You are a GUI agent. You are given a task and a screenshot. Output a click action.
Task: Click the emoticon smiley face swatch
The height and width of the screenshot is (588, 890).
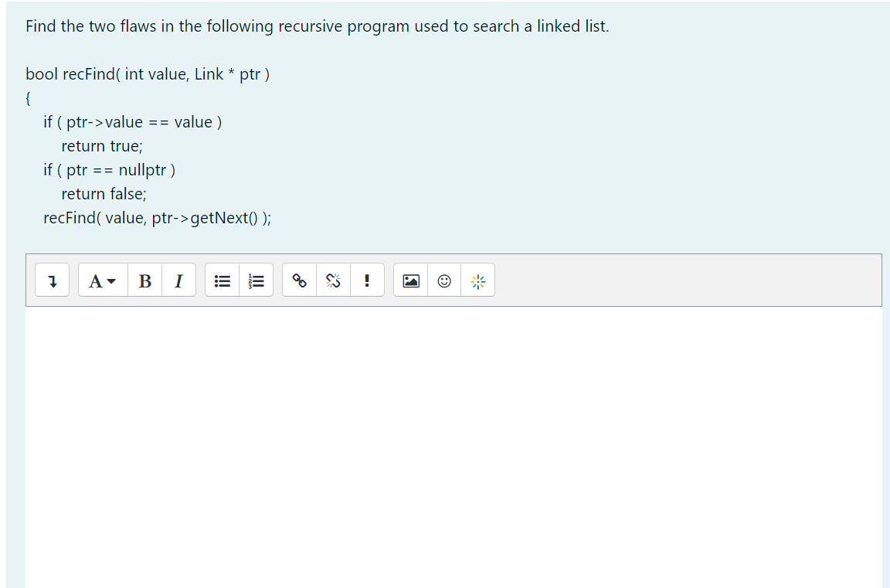click(x=444, y=280)
